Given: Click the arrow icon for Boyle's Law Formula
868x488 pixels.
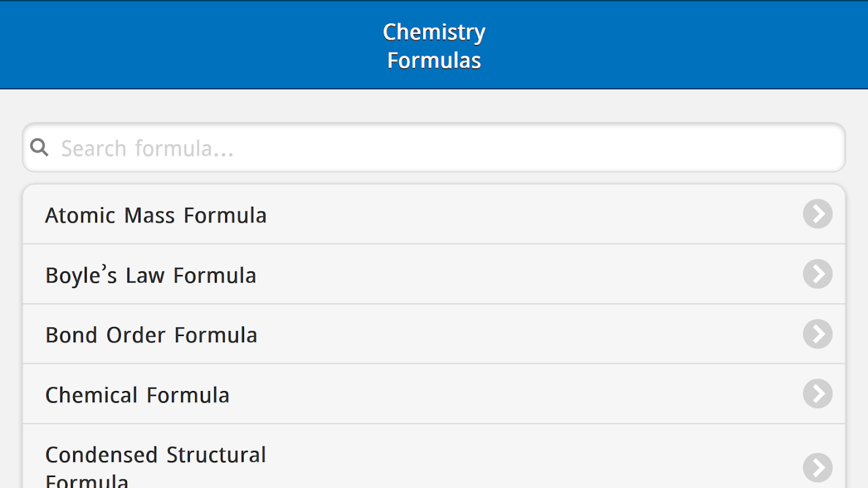Looking at the screenshot, I should click(817, 274).
